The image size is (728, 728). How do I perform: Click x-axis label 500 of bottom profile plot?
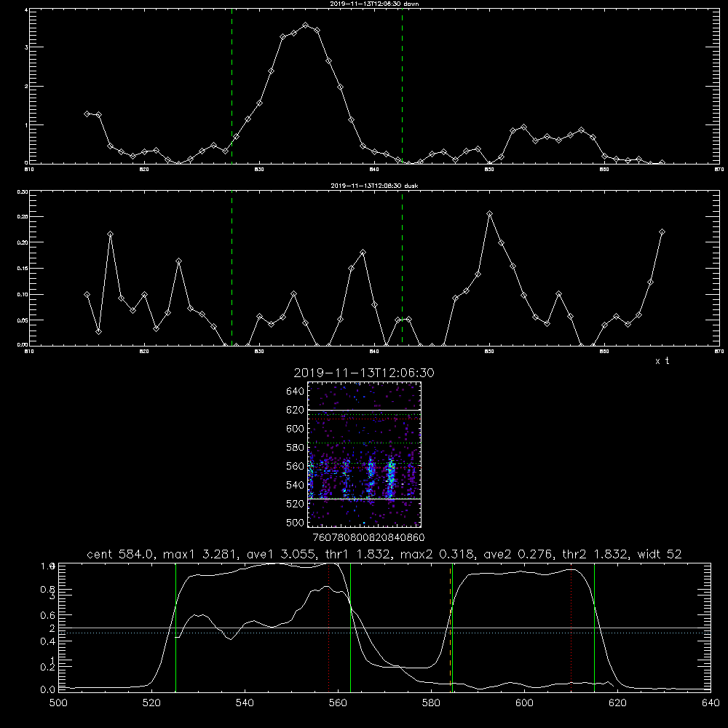58,703
